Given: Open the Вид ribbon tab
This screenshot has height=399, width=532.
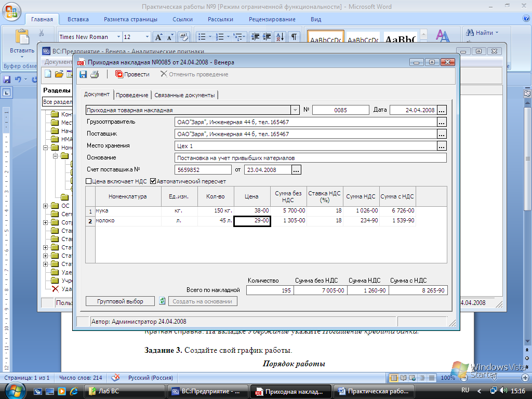Looking at the screenshot, I should tap(316, 19).
